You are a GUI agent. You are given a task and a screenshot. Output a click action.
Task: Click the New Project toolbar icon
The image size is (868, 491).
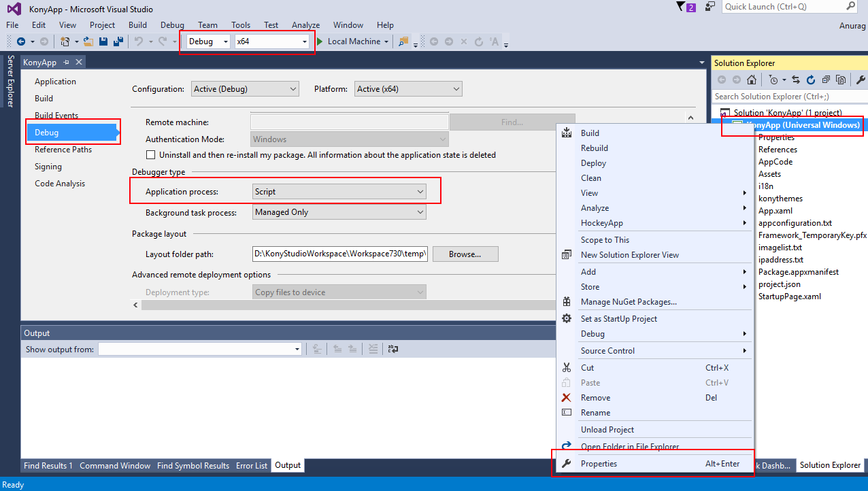click(65, 41)
